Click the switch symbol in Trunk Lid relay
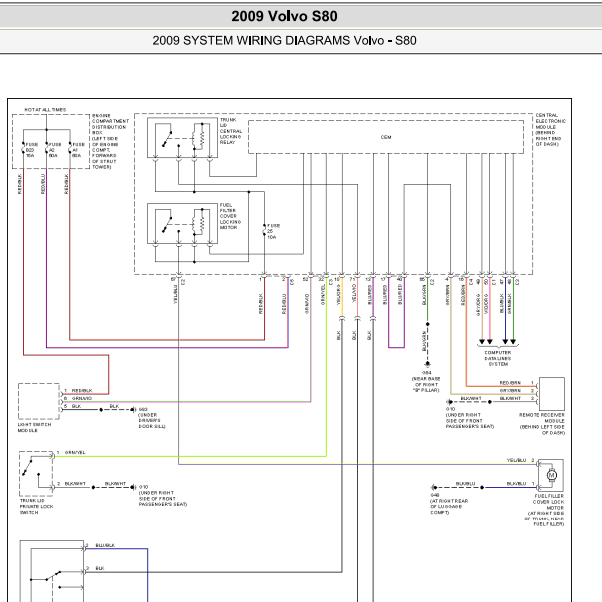602x602 pixels. (167, 138)
